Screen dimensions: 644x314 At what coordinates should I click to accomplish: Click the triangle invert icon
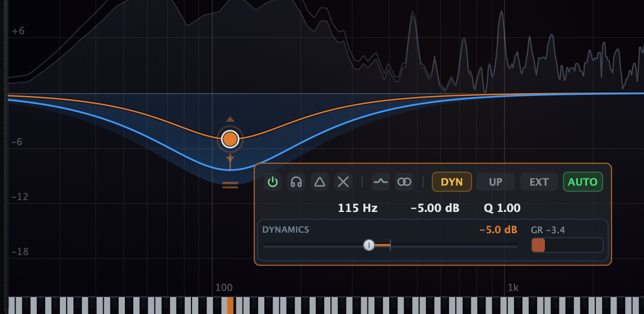[x=320, y=182]
